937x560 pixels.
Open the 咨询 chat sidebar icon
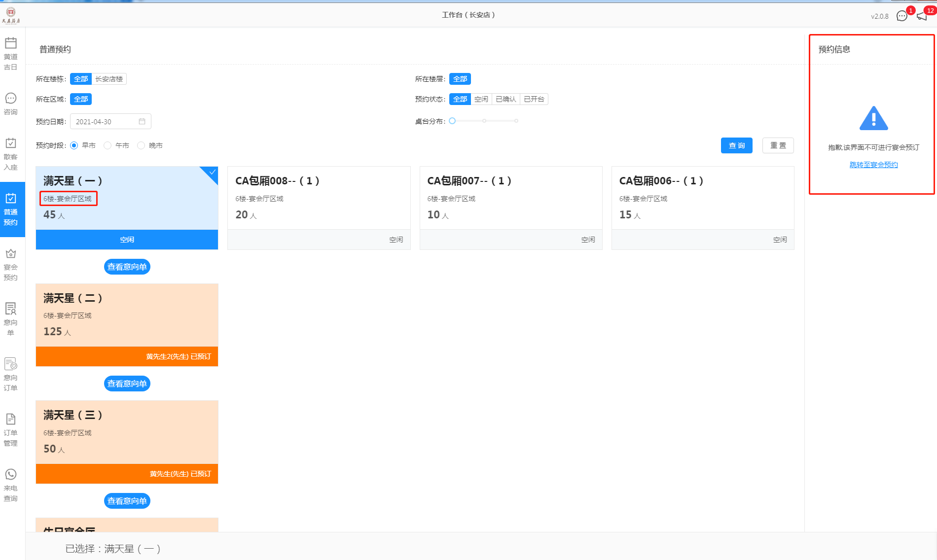pos(11,104)
